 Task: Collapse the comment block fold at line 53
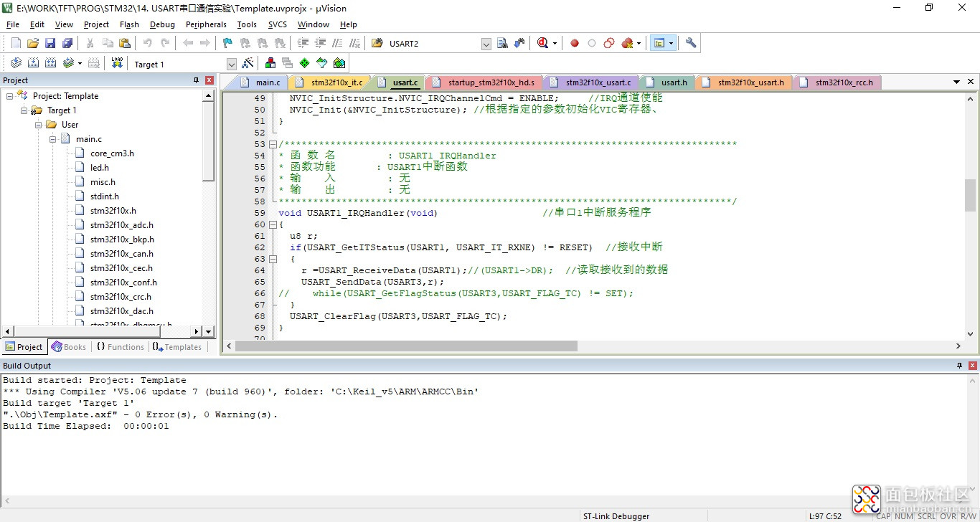(x=273, y=144)
